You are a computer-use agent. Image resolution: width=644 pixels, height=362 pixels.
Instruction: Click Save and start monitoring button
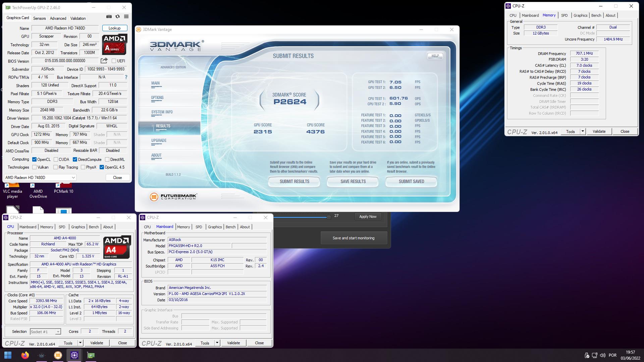[354, 238]
